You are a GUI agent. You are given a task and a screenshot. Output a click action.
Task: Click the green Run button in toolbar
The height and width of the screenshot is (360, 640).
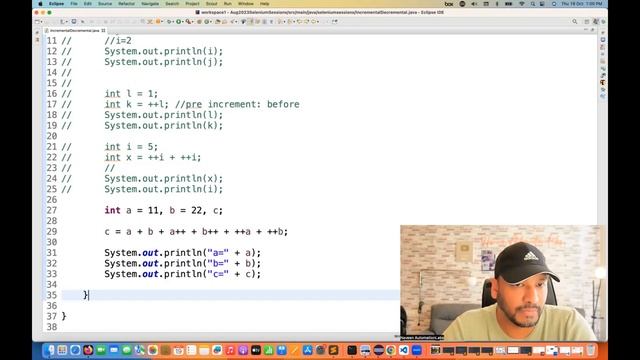point(178,21)
